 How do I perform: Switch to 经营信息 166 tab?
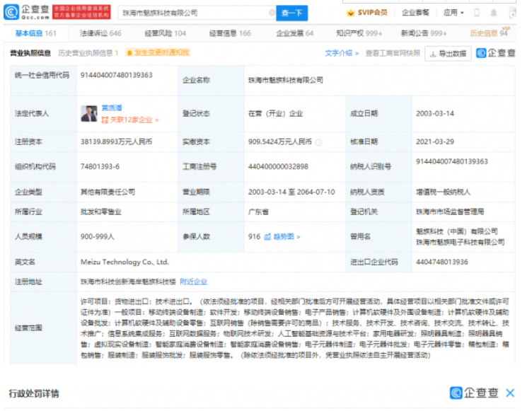coord(230,33)
